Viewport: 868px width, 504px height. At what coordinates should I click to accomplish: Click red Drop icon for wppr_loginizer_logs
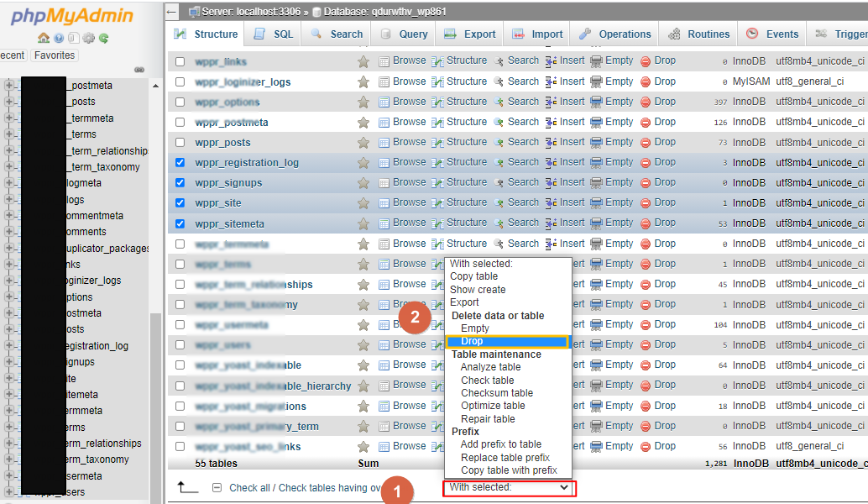coord(646,81)
